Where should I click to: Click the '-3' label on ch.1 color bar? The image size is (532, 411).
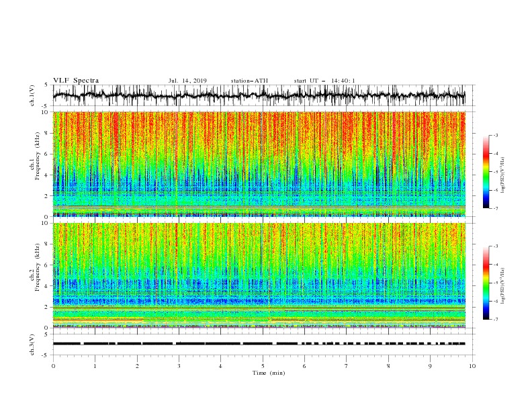[495, 135]
